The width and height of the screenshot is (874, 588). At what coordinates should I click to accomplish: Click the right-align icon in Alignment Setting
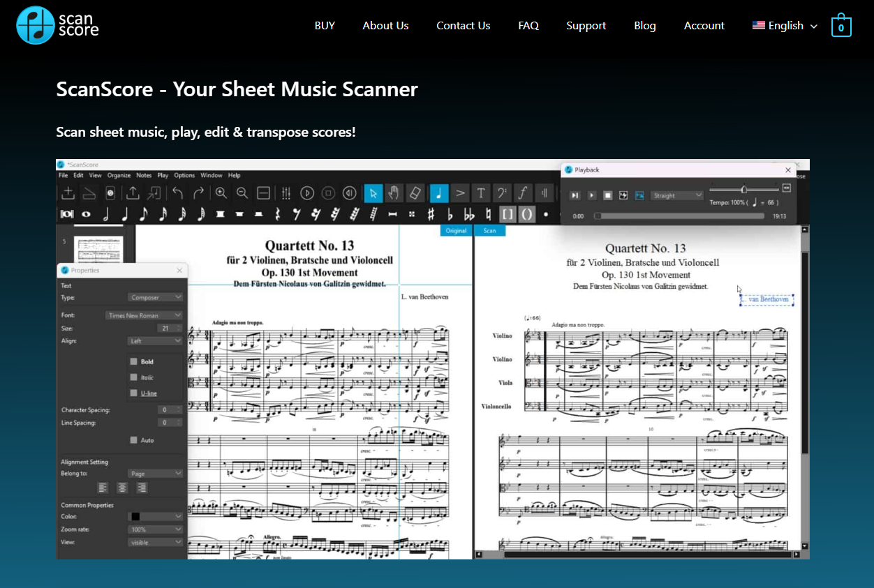click(142, 488)
